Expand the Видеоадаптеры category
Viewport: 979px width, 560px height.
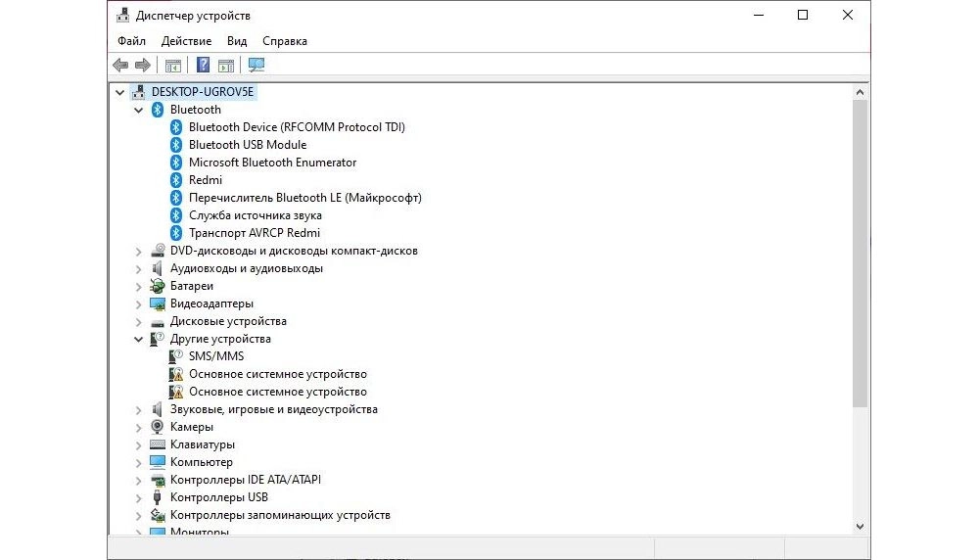pos(139,303)
